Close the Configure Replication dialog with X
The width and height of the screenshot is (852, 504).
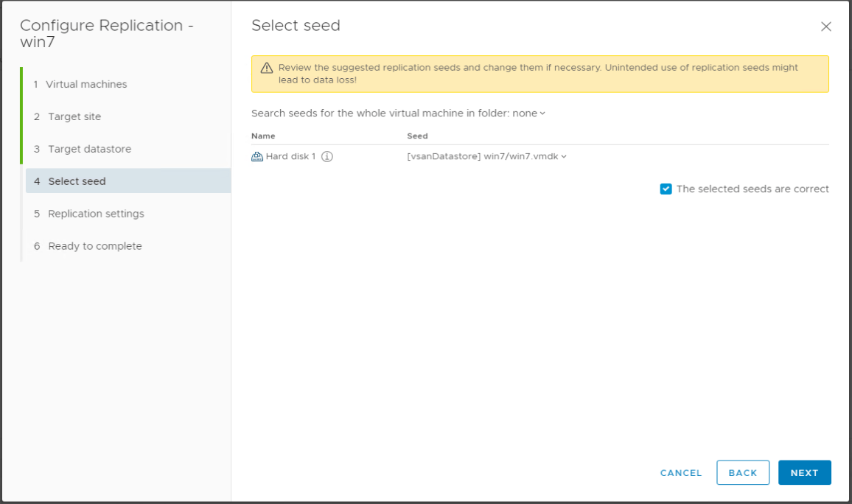[x=825, y=27]
